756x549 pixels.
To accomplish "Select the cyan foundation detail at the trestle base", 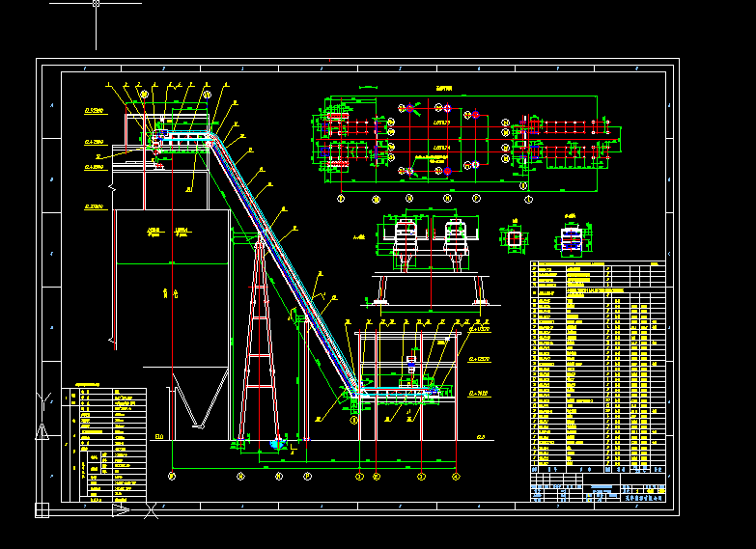I will click(x=278, y=444).
